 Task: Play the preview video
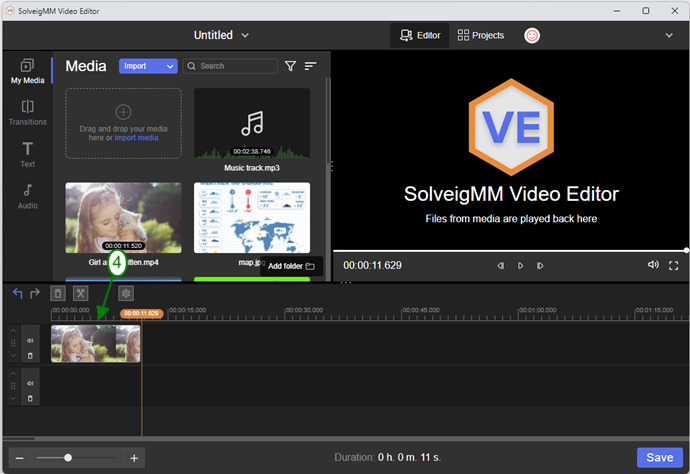pos(520,266)
